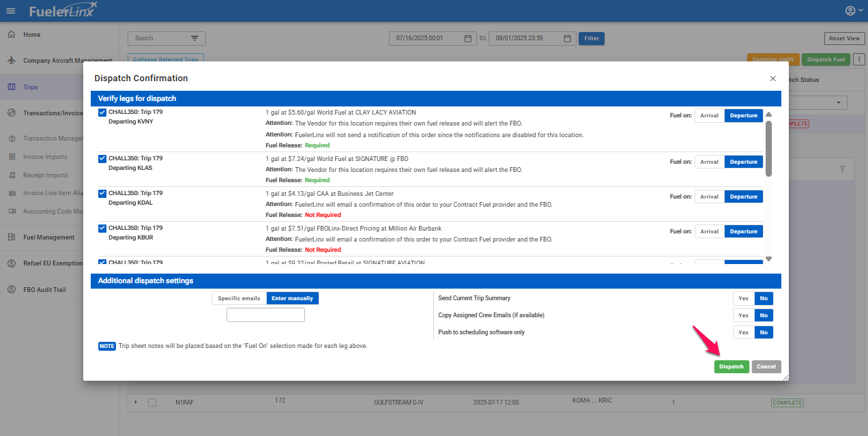Select Departure for the KVNY leg
This screenshot has height=436, width=868.
[744, 115]
